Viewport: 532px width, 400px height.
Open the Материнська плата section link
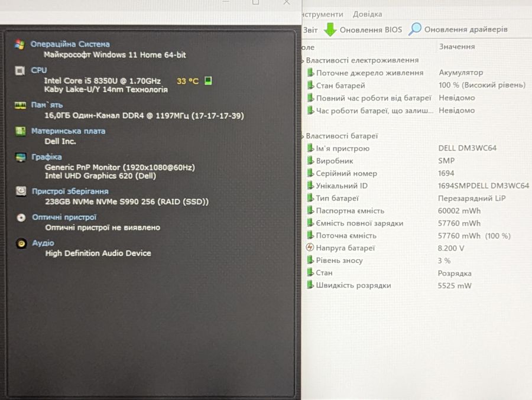point(68,131)
